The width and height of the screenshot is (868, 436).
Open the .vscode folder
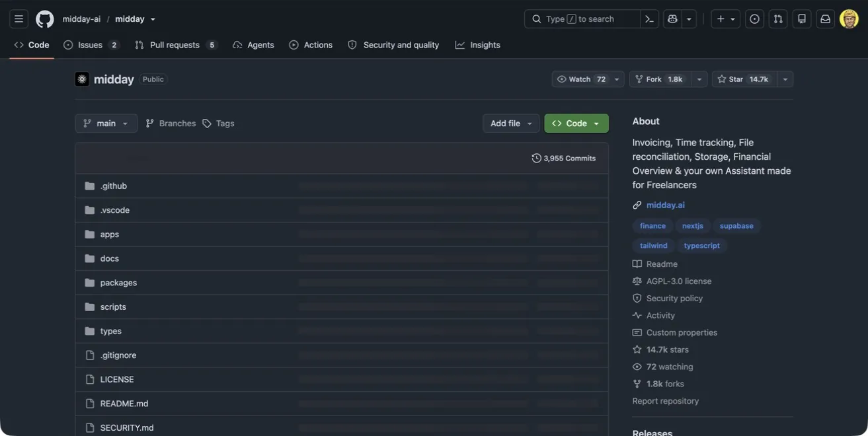coord(115,210)
